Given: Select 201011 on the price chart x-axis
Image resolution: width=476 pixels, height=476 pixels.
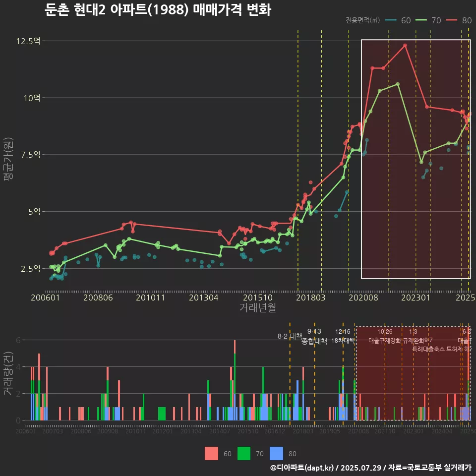Looking at the screenshot, I should [x=151, y=297].
